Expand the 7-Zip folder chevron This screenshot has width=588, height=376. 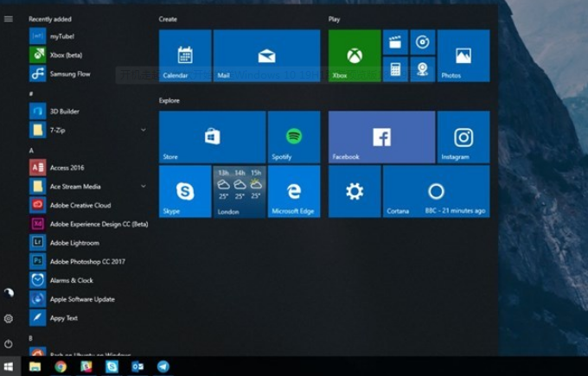144,130
